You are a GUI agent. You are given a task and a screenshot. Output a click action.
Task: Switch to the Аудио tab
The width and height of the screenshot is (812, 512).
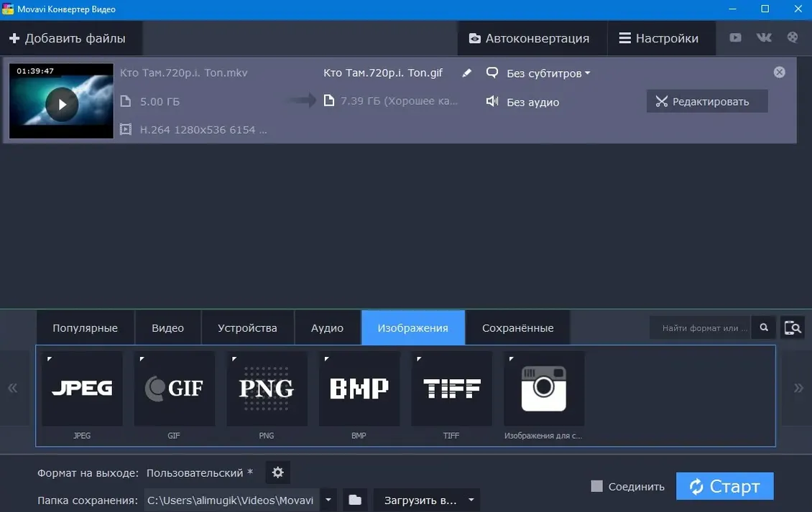pos(327,327)
